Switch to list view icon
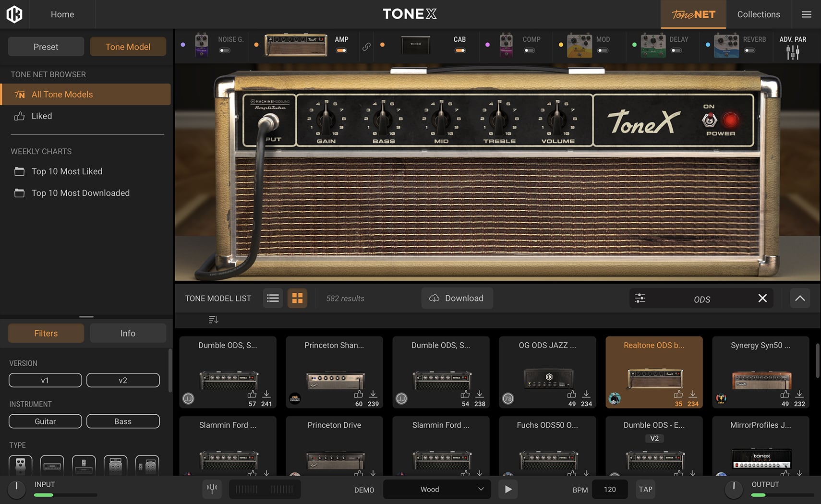 [x=273, y=298]
